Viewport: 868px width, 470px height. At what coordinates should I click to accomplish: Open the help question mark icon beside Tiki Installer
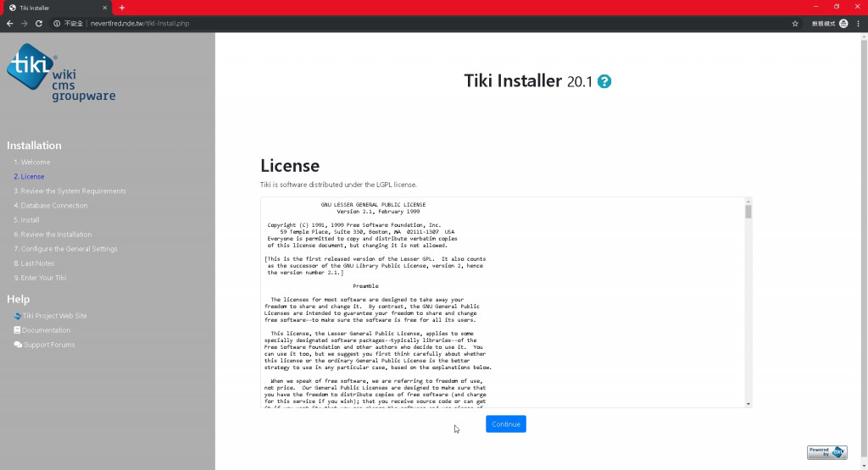[x=604, y=82]
